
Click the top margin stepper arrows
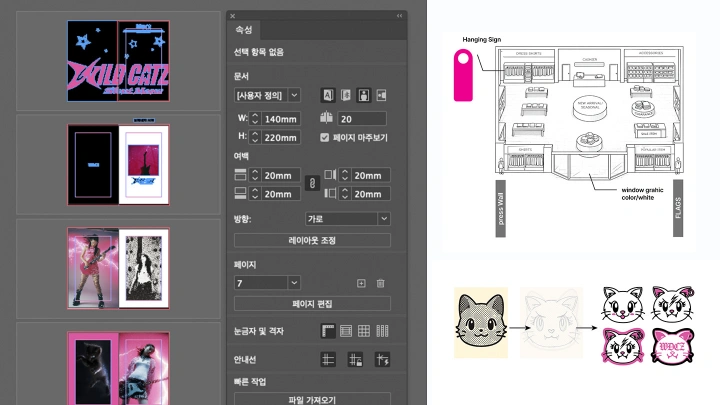[x=255, y=175]
